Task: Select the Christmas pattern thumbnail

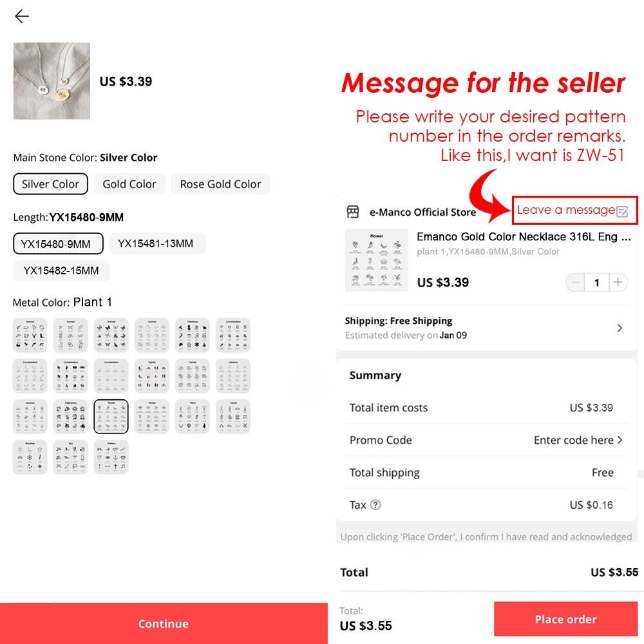Action: (x=193, y=335)
